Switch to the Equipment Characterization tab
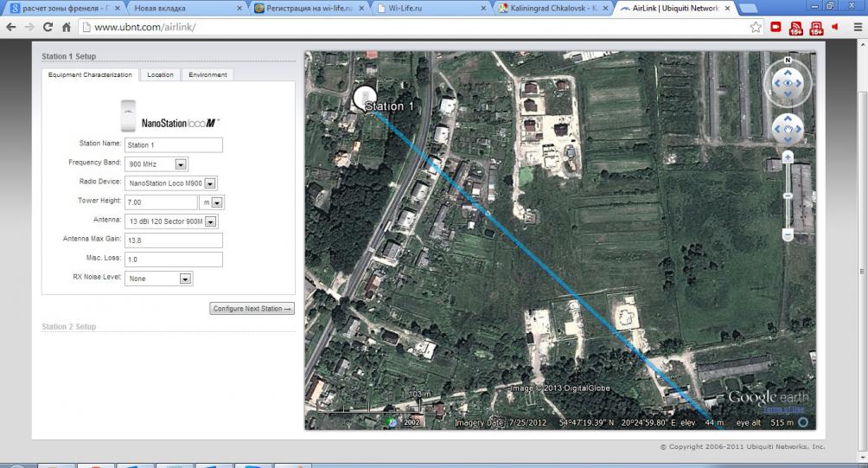The image size is (868, 468). (90, 74)
